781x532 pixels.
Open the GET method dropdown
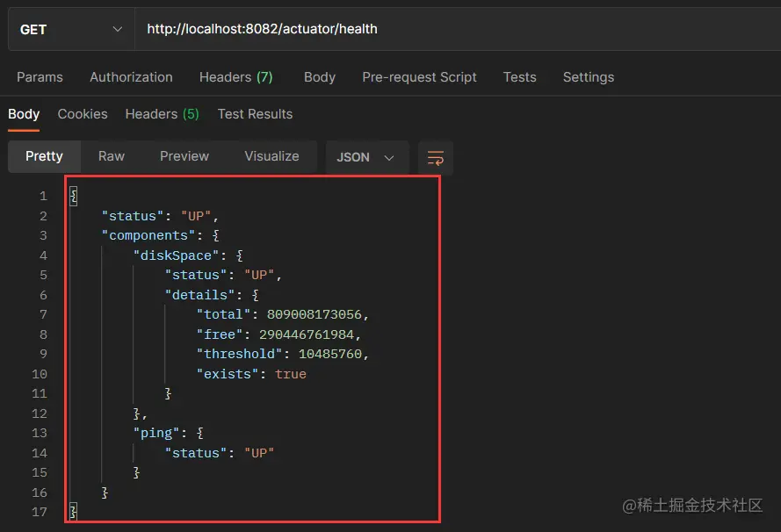point(71,29)
